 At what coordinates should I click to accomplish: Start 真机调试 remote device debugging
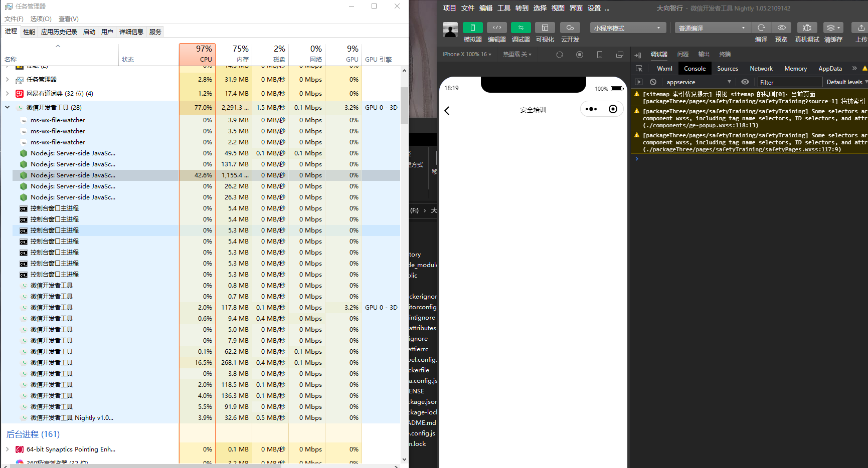click(x=807, y=28)
